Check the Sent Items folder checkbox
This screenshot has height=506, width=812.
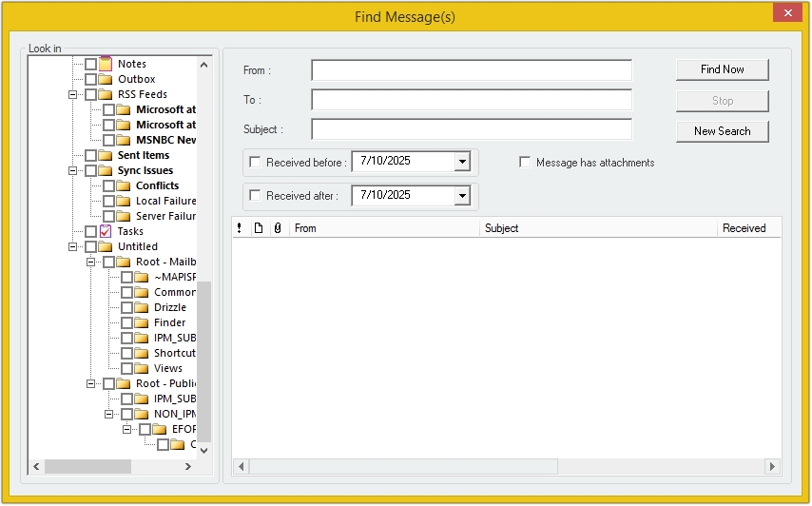click(x=90, y=155)
